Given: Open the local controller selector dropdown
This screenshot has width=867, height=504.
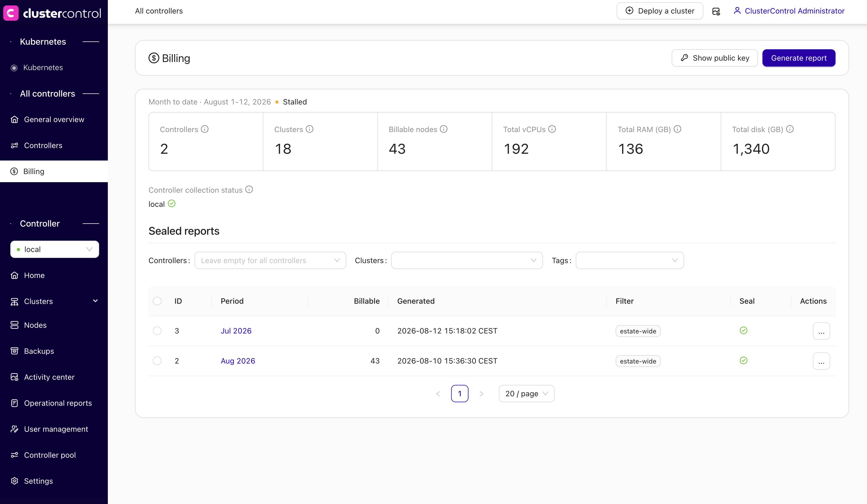Looking at the screenshot, I should pos(55,249).
